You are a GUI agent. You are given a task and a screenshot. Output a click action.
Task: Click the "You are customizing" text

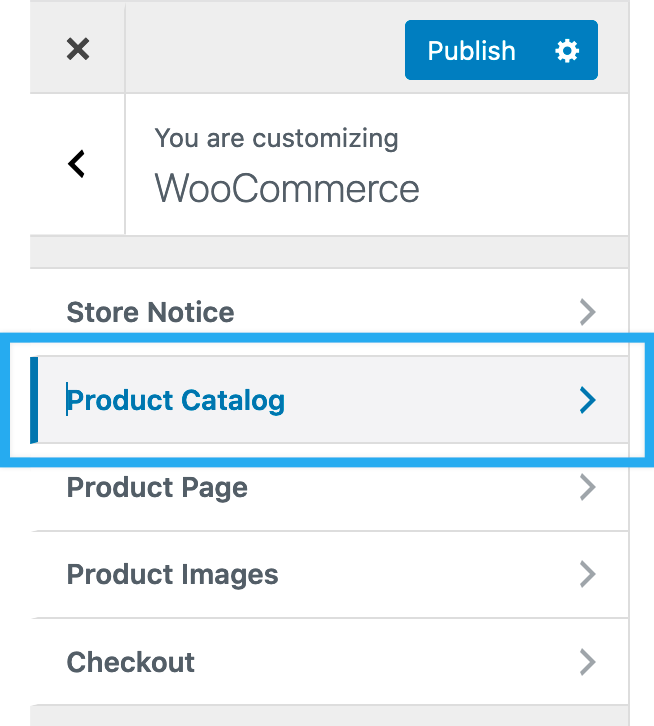[x=276, y=138]
